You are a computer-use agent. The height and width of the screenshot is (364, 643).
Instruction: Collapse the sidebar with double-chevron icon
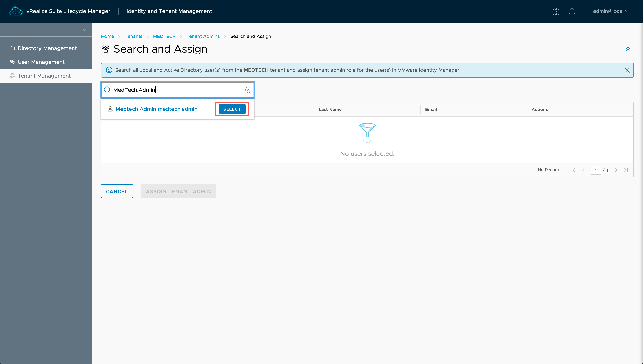click(x=85, y=29)
